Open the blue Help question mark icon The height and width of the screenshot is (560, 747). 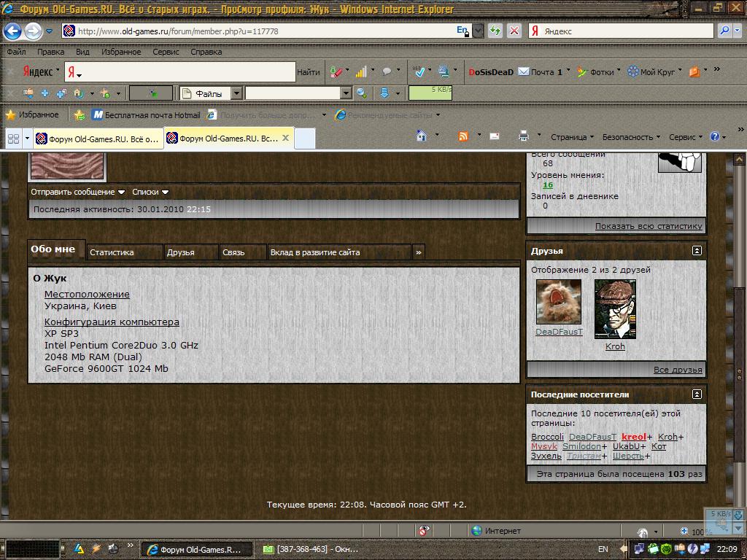coord(715,136)
